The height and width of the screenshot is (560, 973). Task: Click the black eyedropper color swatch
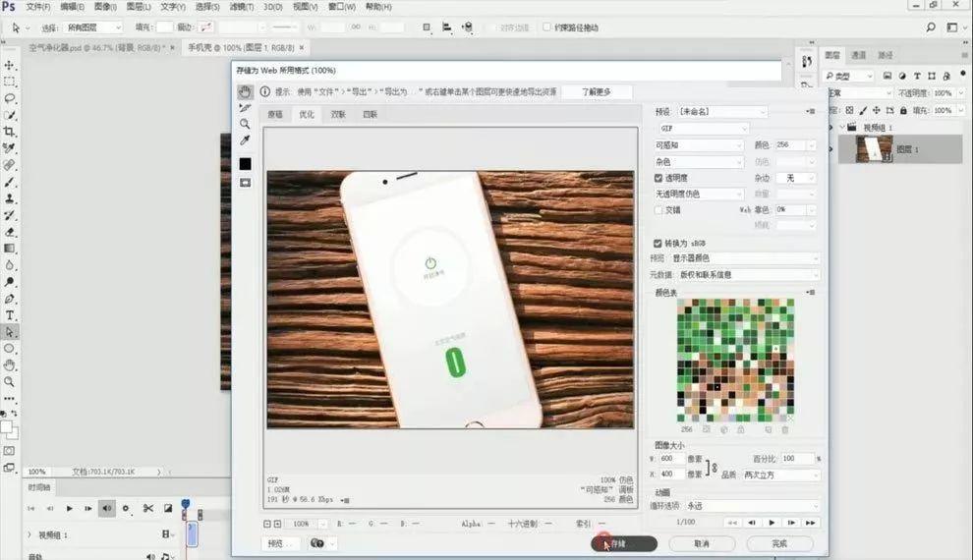click(x=245, y=164)
